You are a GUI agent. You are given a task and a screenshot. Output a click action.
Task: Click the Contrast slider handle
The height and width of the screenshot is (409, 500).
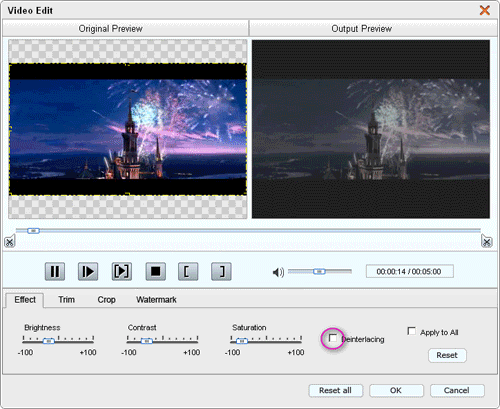tap(146, 341)
